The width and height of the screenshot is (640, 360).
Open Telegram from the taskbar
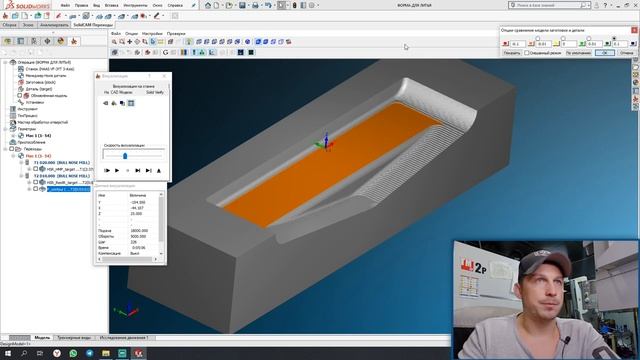89,353
